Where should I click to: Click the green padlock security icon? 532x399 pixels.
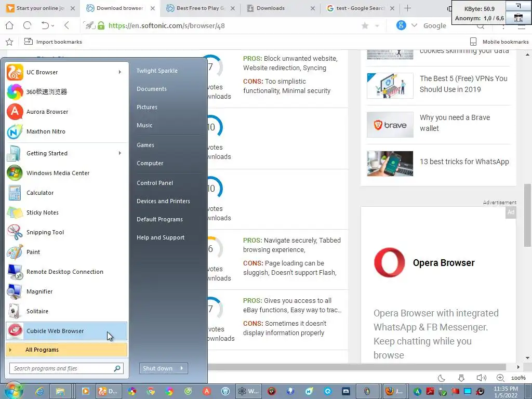pos(101,25)
